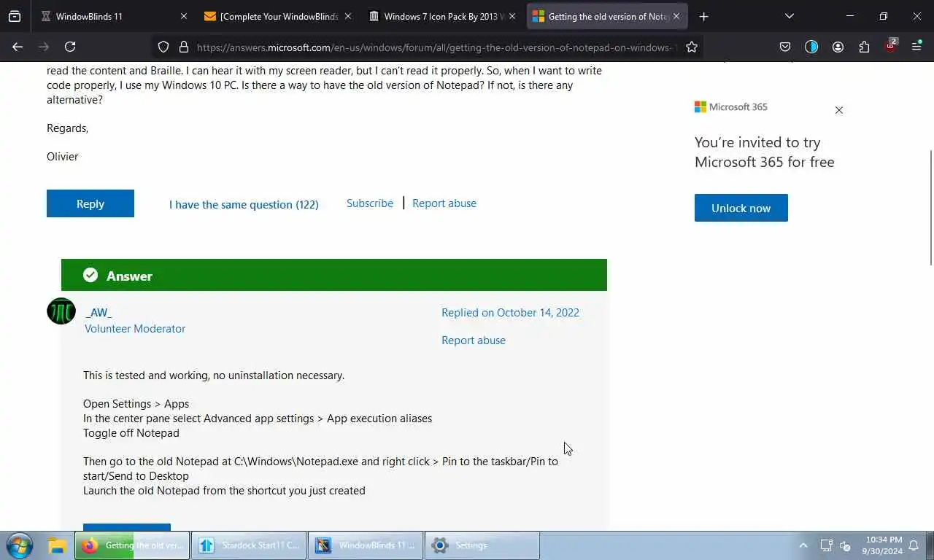Click the Volunteer Moderator label
Viewport: 934px width, 560px height.
[x=135, y=329]
